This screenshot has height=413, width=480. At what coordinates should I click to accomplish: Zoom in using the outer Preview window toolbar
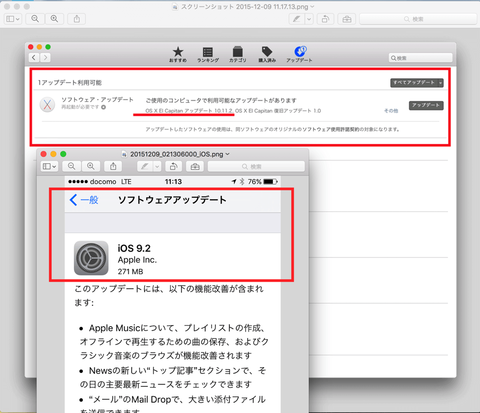coord(54,19)
